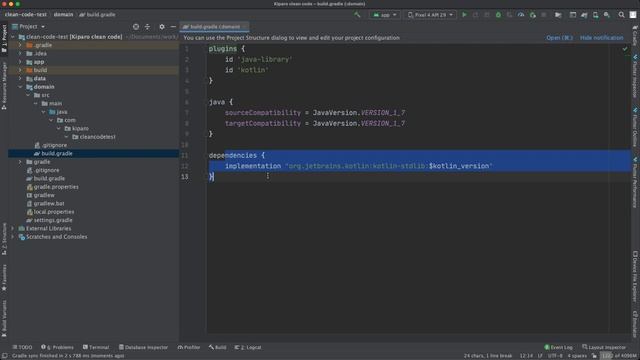
Task: Open the Build tool window
Action: [x=218, y=347]
